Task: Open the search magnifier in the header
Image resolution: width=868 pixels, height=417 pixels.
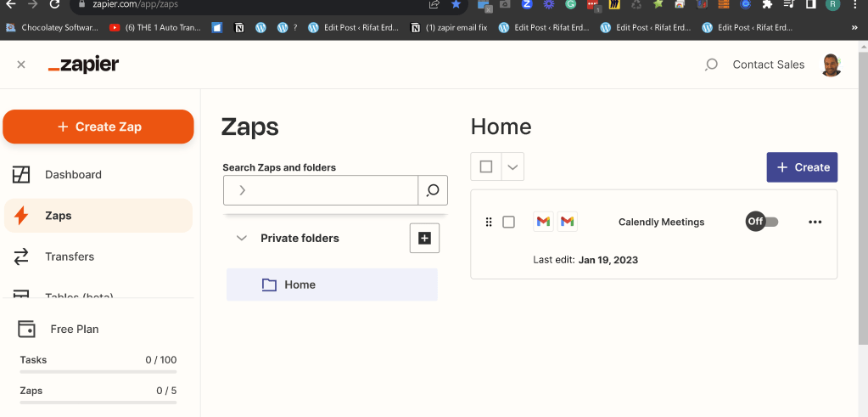Action: (711, 65)
